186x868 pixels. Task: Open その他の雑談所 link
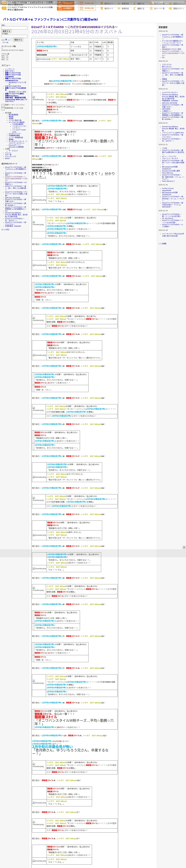pos(18,124)
